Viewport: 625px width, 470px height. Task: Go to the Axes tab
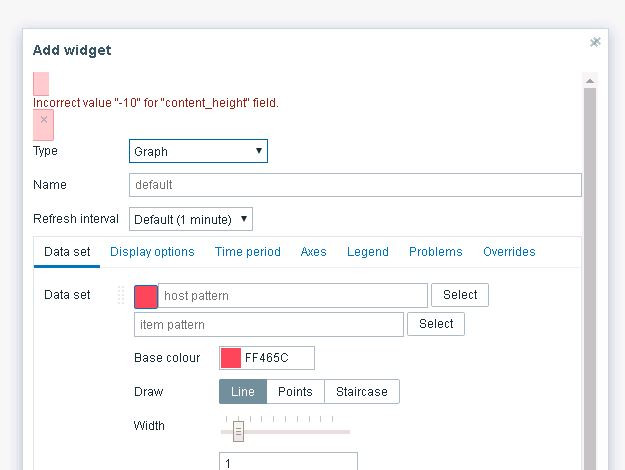point(313,252)
